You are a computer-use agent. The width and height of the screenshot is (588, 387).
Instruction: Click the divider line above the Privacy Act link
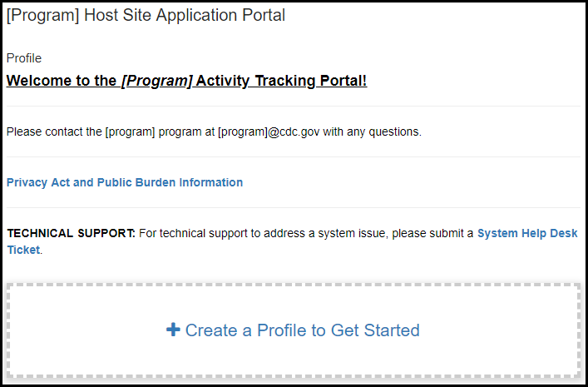(x=293, y=156)
